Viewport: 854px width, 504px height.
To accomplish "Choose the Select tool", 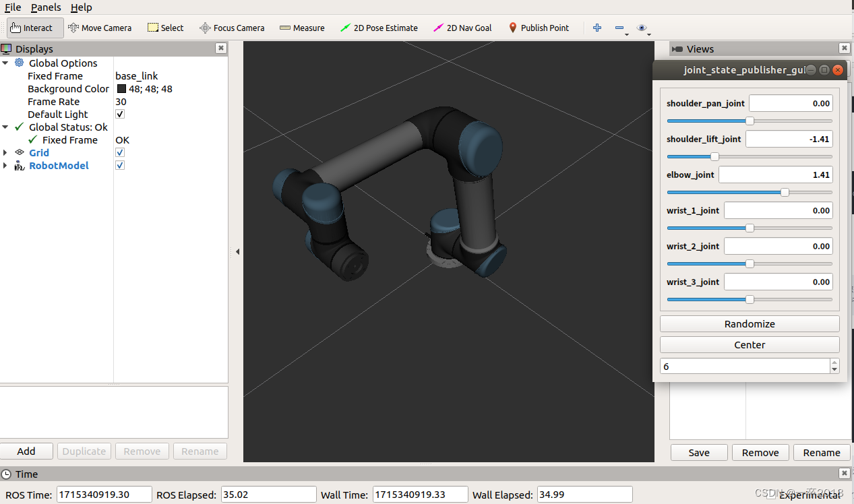I will tap(165, 28).
